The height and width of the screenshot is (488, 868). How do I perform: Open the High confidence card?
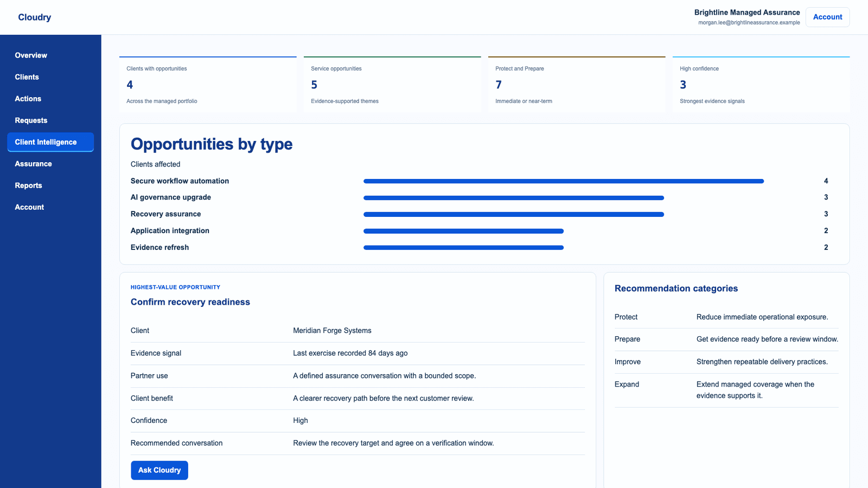pyautogui.click(x=761, y=84)
